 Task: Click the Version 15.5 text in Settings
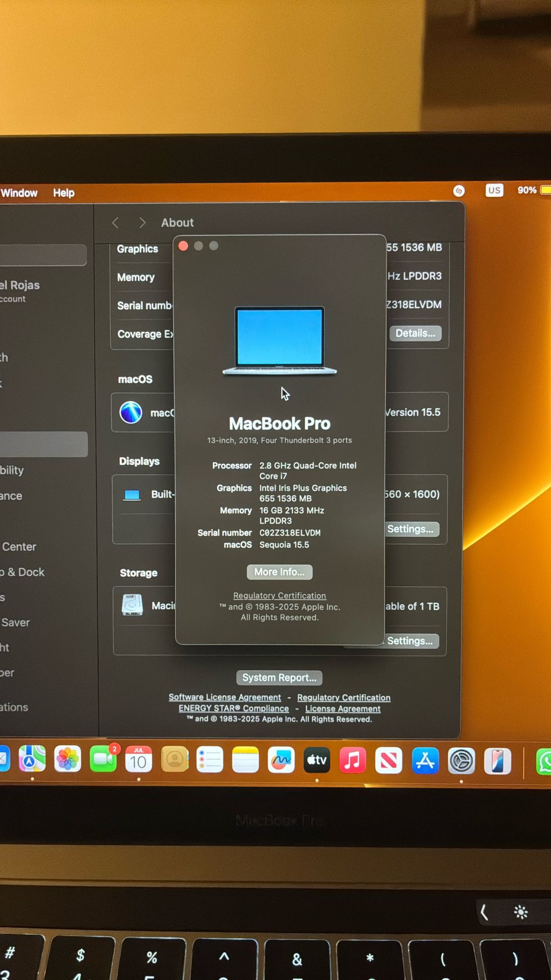point(413,412)
